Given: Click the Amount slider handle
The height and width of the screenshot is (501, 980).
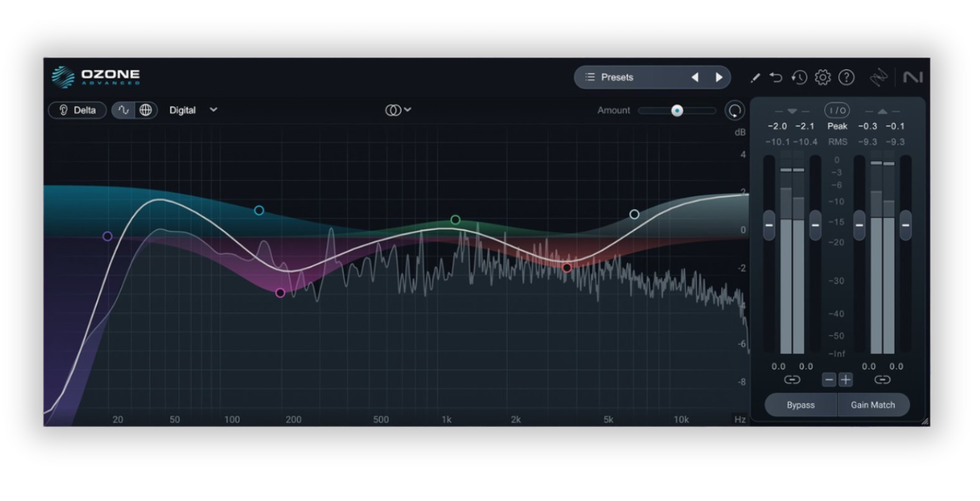Looking at the screenshot, I should [676, 110].
